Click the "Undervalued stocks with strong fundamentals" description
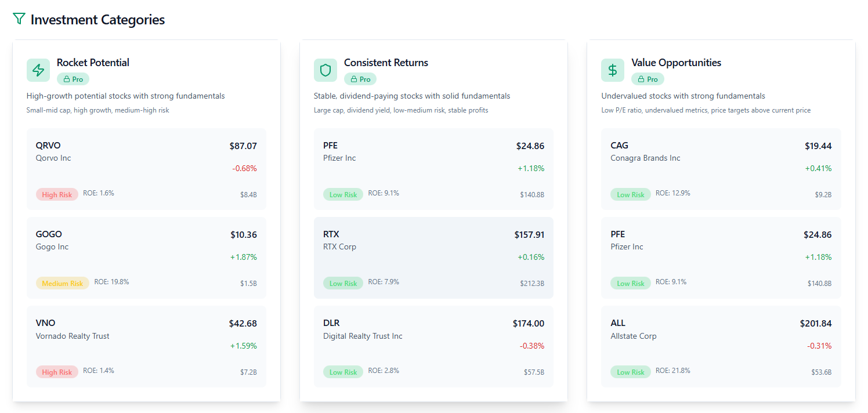 tap(683, 96)
